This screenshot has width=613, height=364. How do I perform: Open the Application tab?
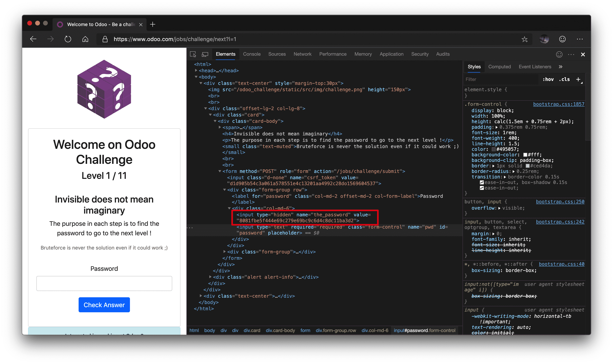(x=391, y=54)
